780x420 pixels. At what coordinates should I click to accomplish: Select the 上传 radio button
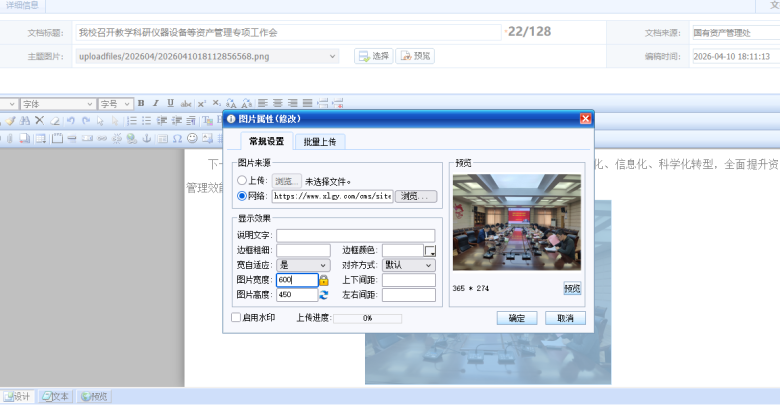[x=242, y=181]
